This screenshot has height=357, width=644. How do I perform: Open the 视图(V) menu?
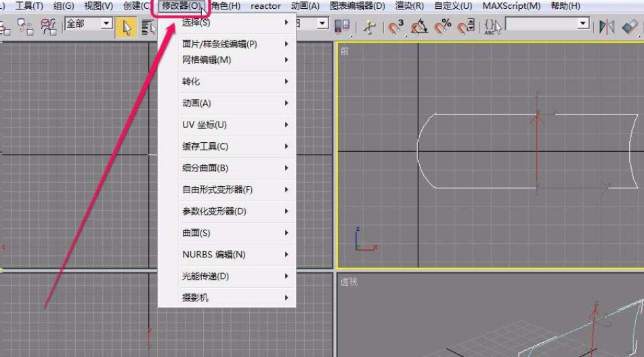(x=98, y=5)
